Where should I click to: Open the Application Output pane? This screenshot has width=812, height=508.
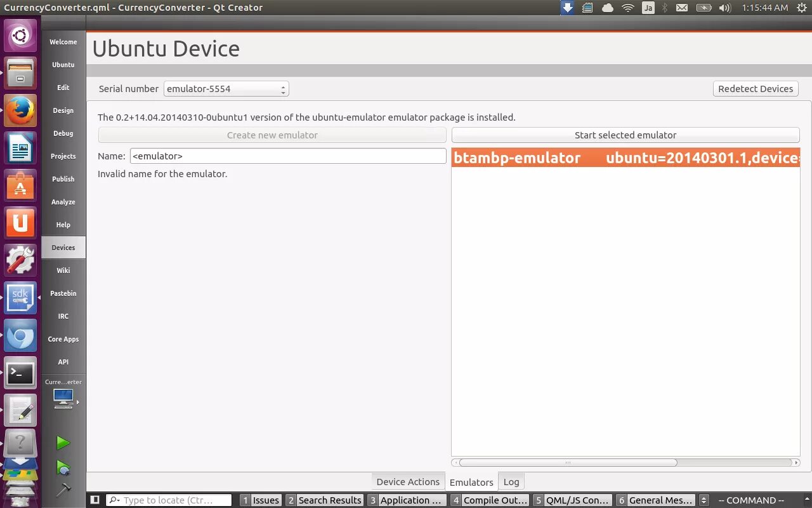(x=406, y=500)
